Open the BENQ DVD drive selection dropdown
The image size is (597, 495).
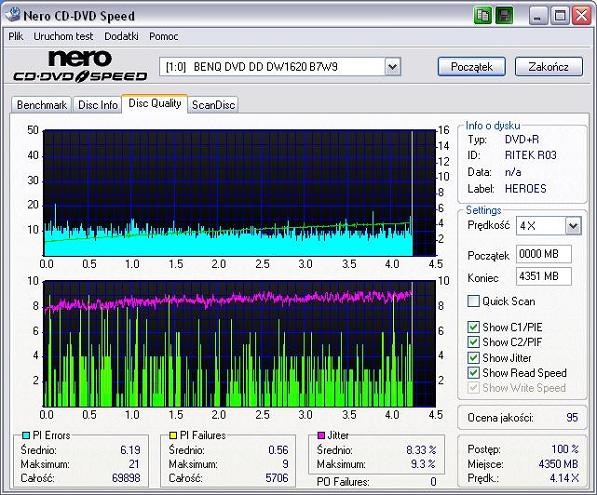tap(393, 67)
